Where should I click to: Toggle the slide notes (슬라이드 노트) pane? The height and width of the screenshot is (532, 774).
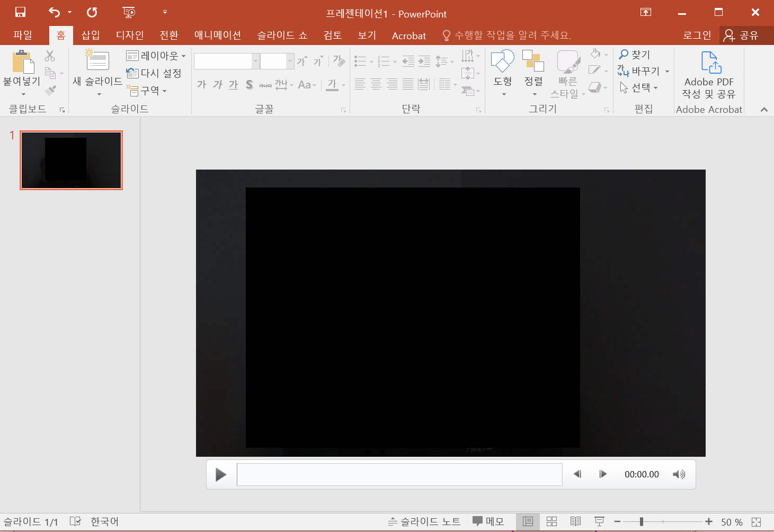[x=424, y=521]
